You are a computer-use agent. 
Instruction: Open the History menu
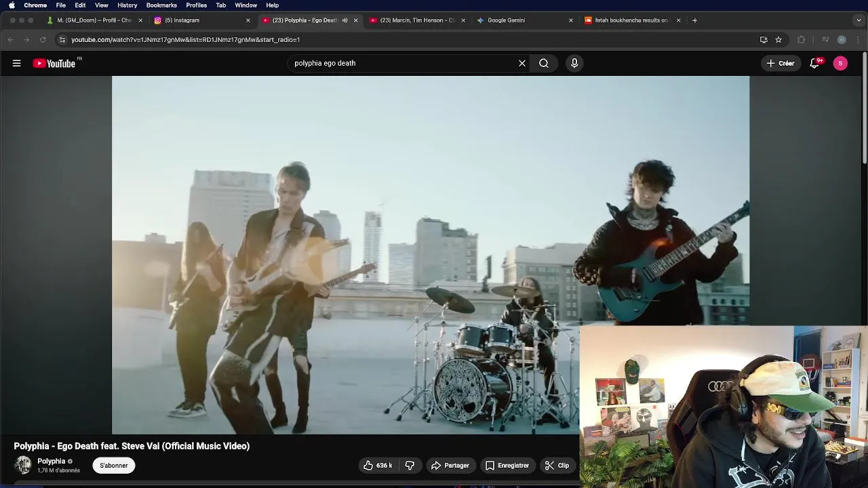(x=127, y=5)
